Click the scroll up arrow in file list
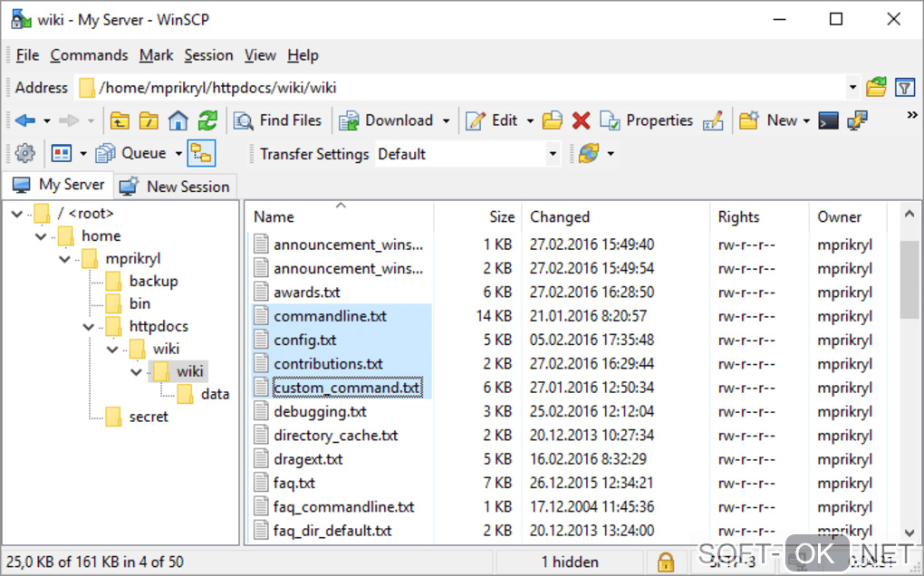Image resolution: width=924 pixels, height=576 pixels. click(910, 213)
